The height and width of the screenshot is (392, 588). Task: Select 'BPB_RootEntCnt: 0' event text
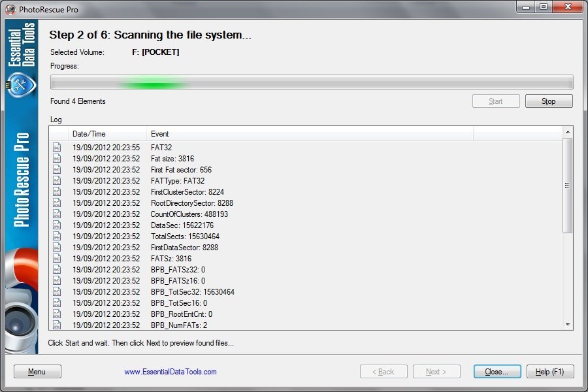[182, 314]
